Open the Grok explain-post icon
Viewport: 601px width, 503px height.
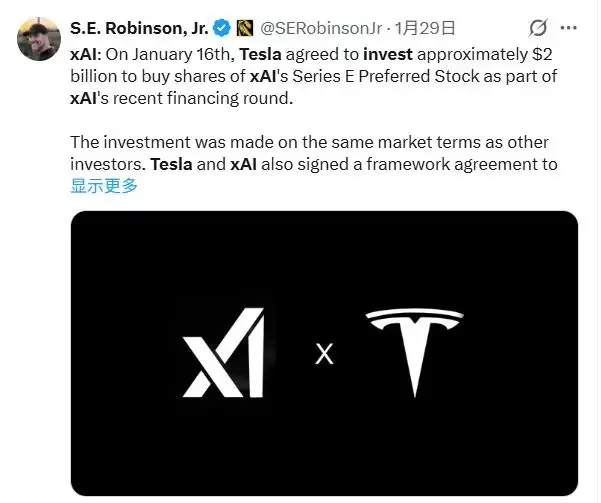(x=538, y=28)
